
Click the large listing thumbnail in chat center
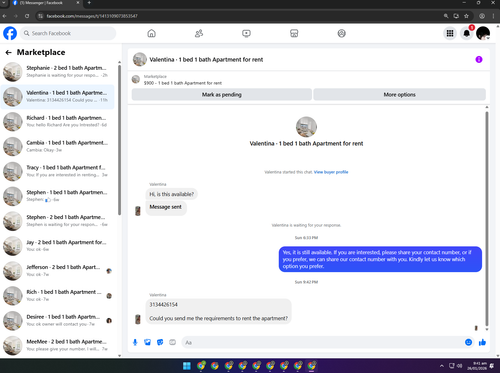[x=306, y=127]
